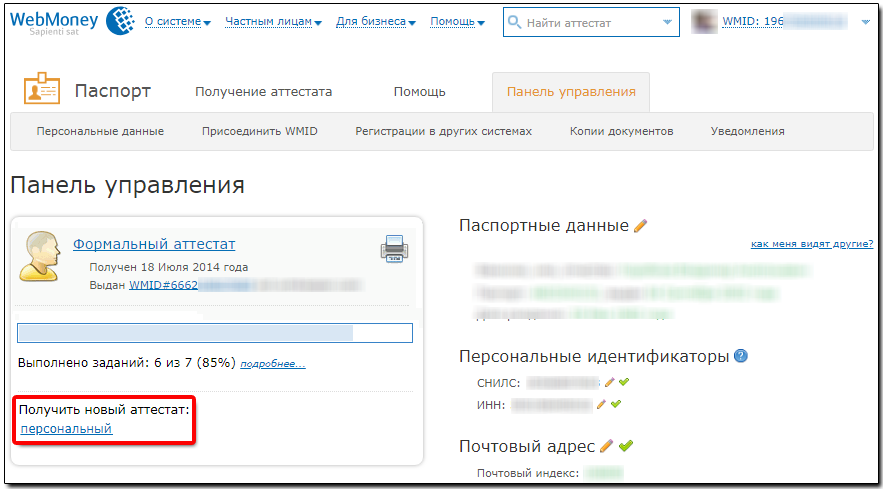Open Уведомления submenu item

(x=747, y=131)
